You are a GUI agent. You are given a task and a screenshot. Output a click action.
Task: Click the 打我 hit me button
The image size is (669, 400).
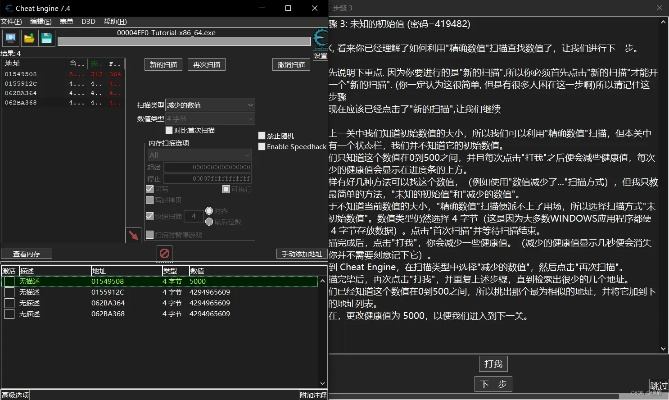click(493, 364)
